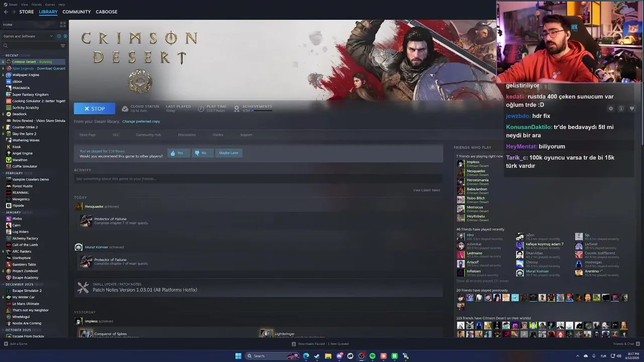
Task: Open the CABOOSE profile tab
Action: pyautogui.click(x=107, y=12)
